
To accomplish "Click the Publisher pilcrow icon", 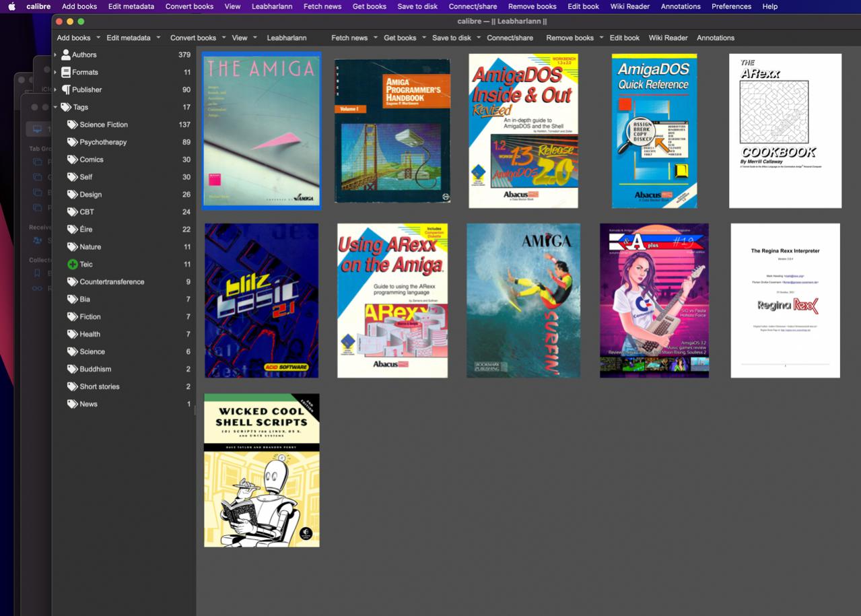I will pos(66,90).
